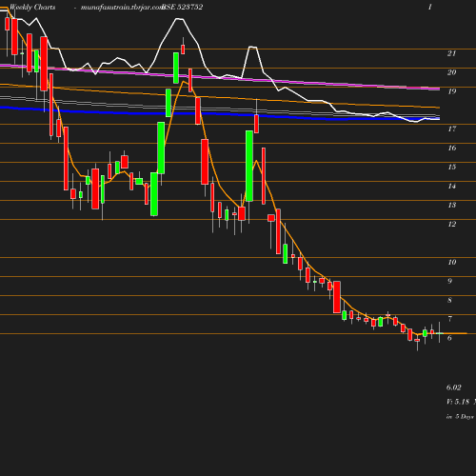Image resolution: width=476 pixels, height=476 pixels.
Task: Click the price axis label 17
Action: click(452, 129)
